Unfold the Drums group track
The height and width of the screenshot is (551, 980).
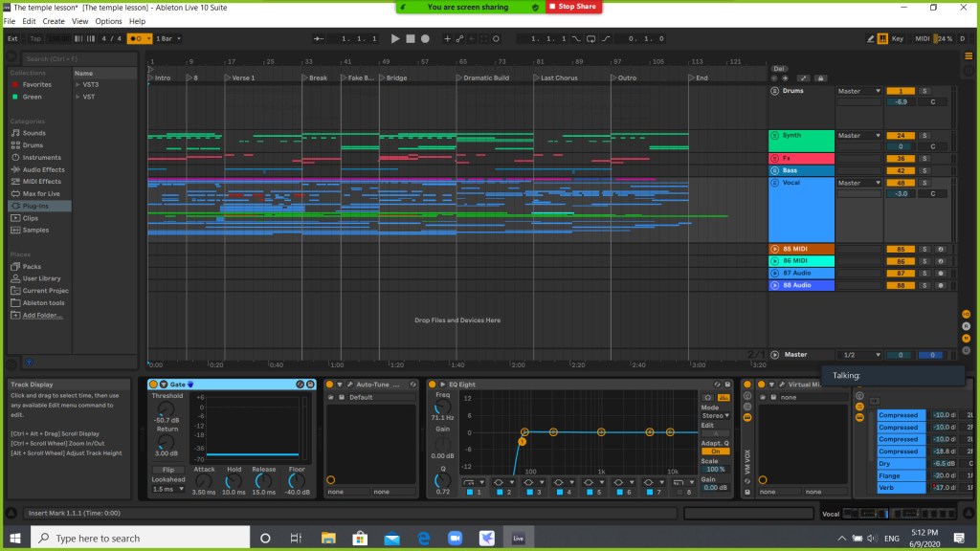click(774, 91)
